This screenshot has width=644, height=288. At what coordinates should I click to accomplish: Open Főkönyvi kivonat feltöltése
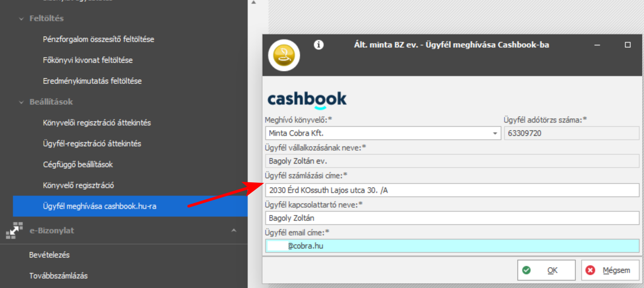[x=88, y=60]
